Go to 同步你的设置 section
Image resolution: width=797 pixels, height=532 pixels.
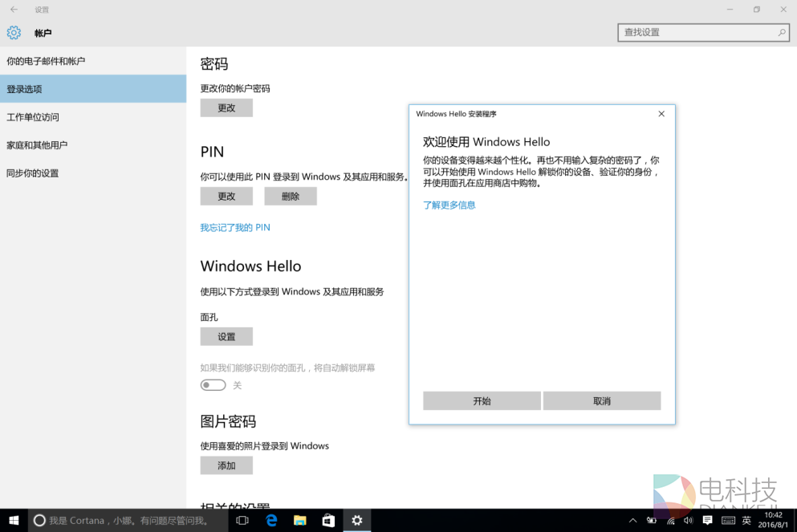point(32,173)
